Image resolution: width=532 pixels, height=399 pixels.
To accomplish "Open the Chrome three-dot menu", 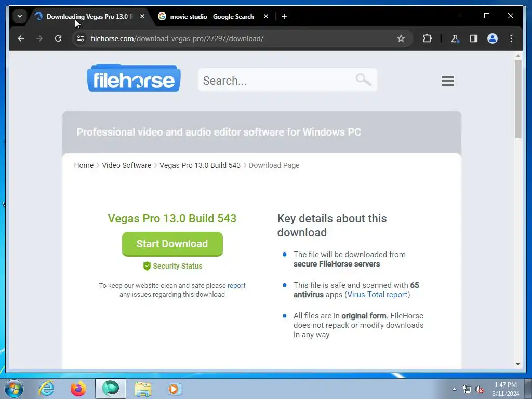I will (x=511, y=38).
